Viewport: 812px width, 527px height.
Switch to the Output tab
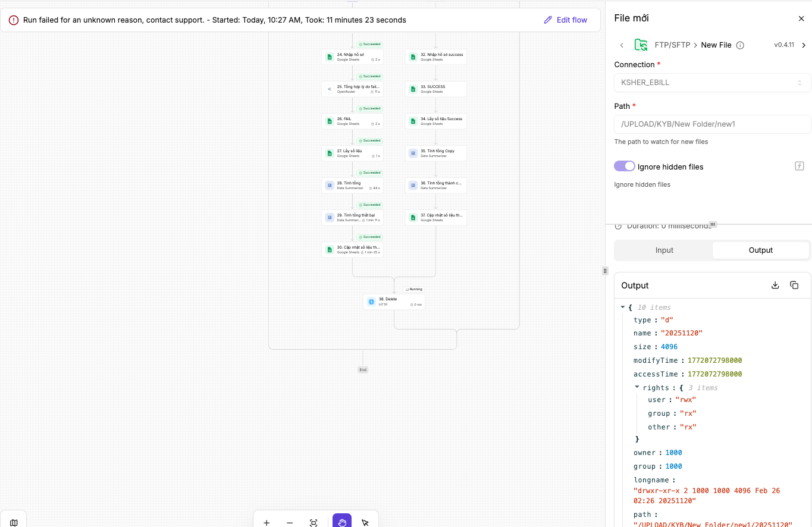pos(760,250)
